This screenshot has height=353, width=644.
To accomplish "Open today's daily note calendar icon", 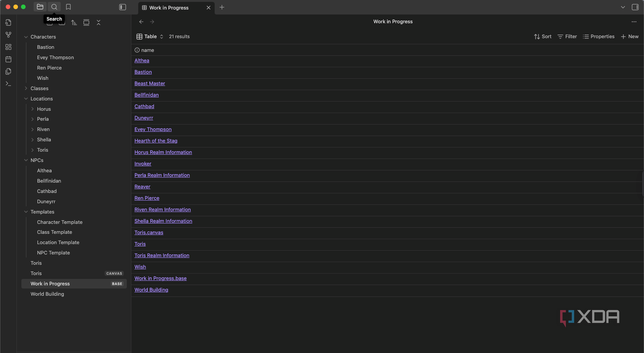I will click(8, 59).
